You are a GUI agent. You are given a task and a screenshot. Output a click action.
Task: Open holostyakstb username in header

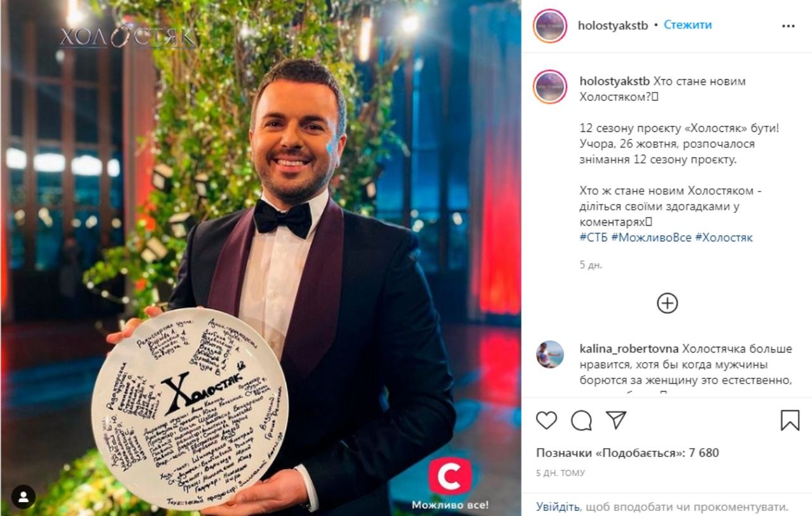(613, 25)
